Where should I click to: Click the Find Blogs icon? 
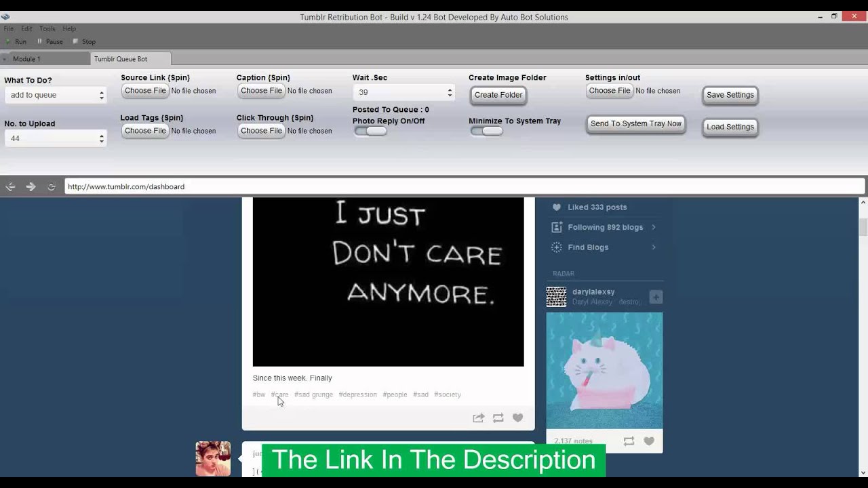pos(557,247)
